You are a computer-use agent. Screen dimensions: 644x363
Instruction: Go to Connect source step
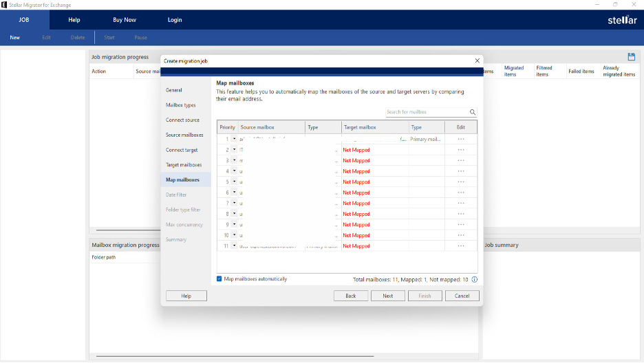[182, 120]
